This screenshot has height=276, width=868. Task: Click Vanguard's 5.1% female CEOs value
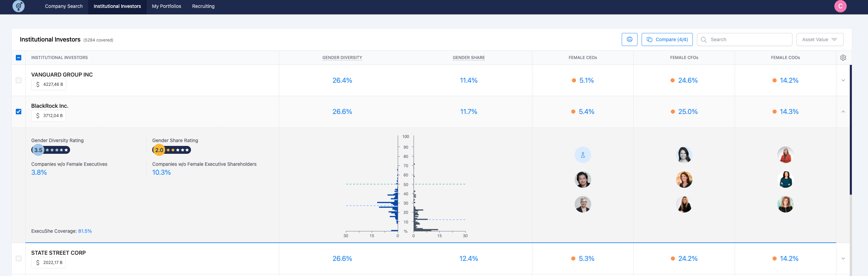[x=586, y=80]
